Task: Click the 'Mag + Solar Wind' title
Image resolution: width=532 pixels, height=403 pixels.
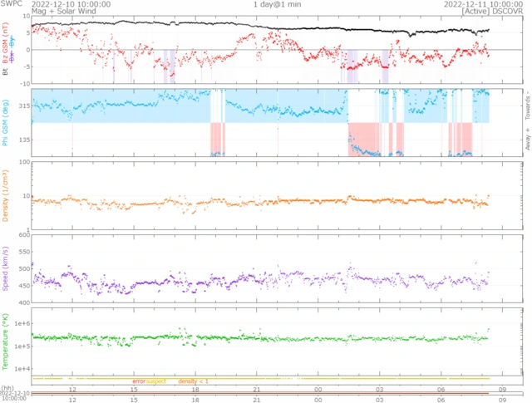Action: pyautogui.click(x=61, y=12)
